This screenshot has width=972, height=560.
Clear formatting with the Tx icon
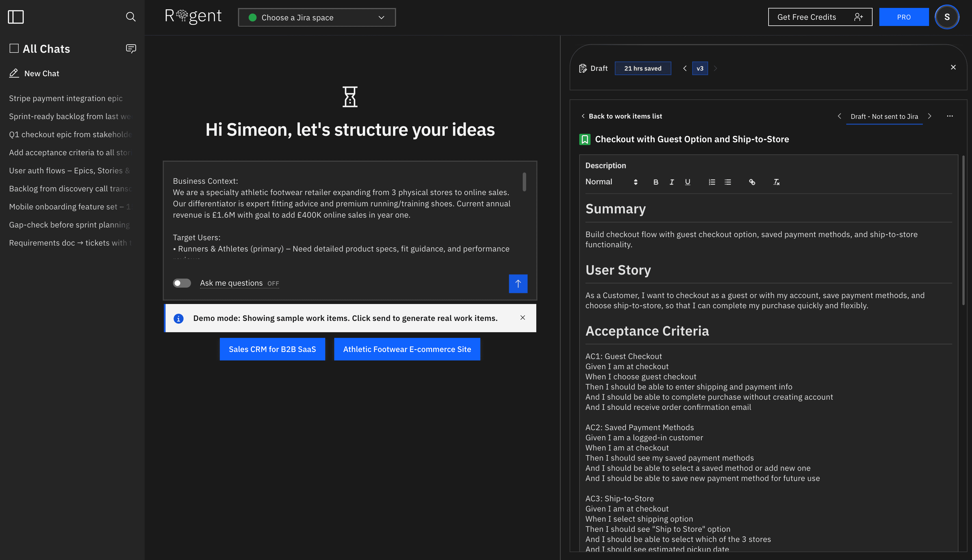pos(776,182)
